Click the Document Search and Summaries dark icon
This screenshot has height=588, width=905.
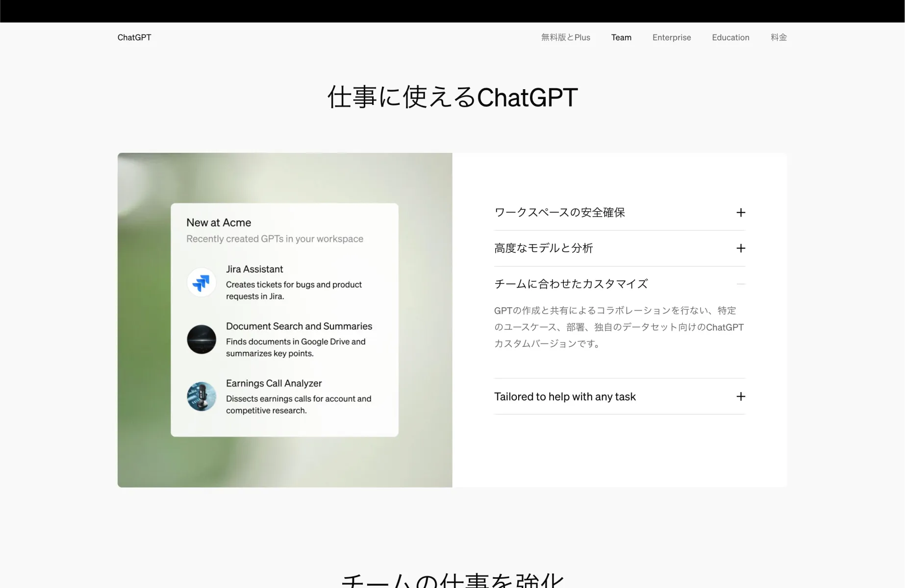201,340
